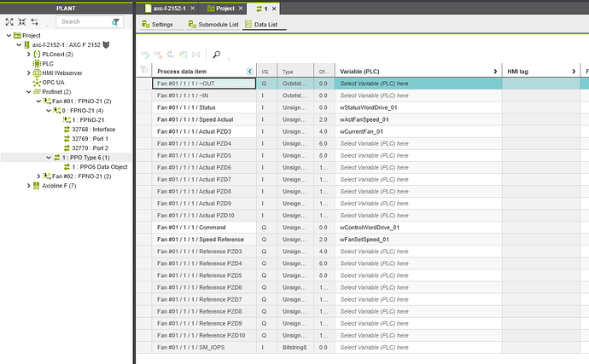
Task: Click the OPC UA node icon
Action: [36, 82]
